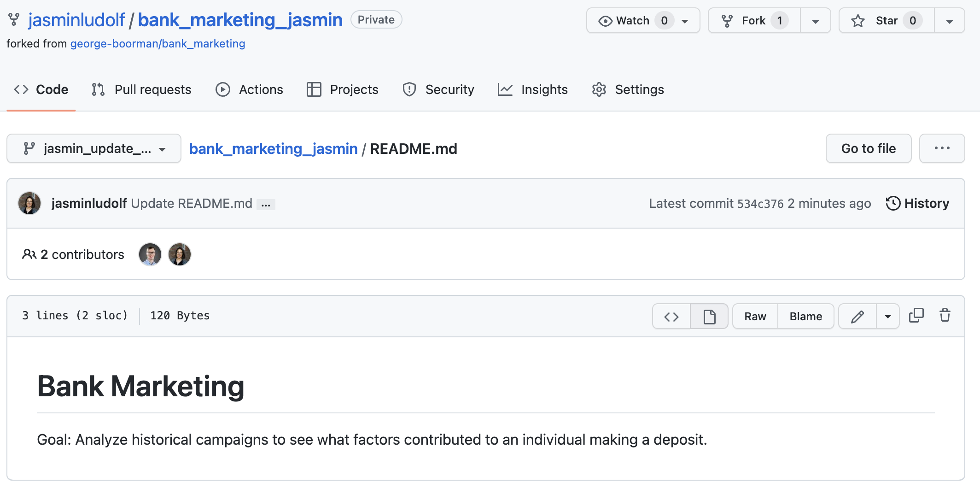980x494 pixels.
Task: Display the rendered blob document view
Action: point(709,316)
